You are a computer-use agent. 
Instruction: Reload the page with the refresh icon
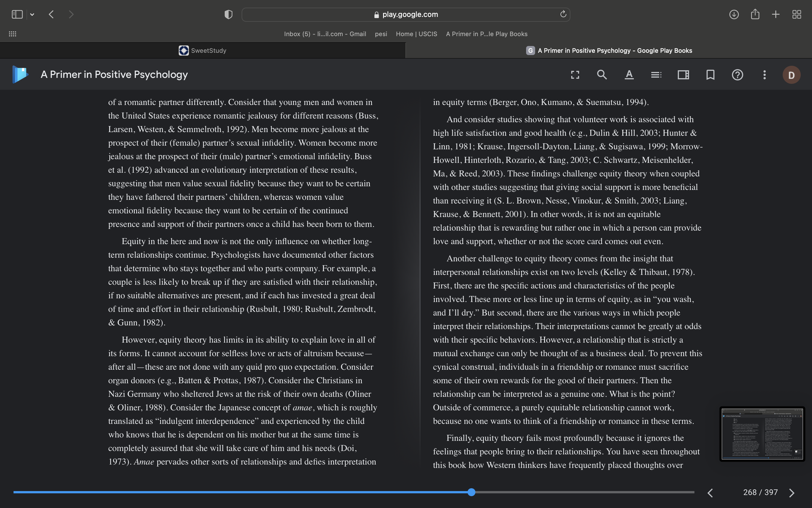click(563, 14)
